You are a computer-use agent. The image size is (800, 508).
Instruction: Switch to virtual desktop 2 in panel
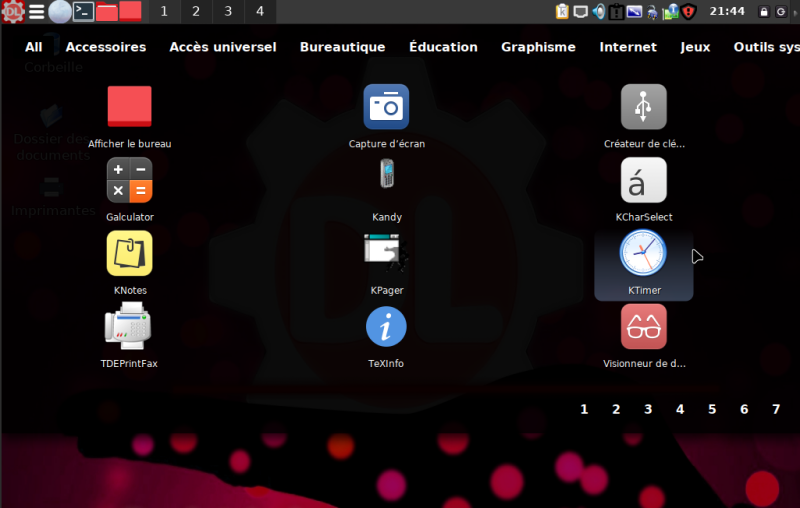195,11
